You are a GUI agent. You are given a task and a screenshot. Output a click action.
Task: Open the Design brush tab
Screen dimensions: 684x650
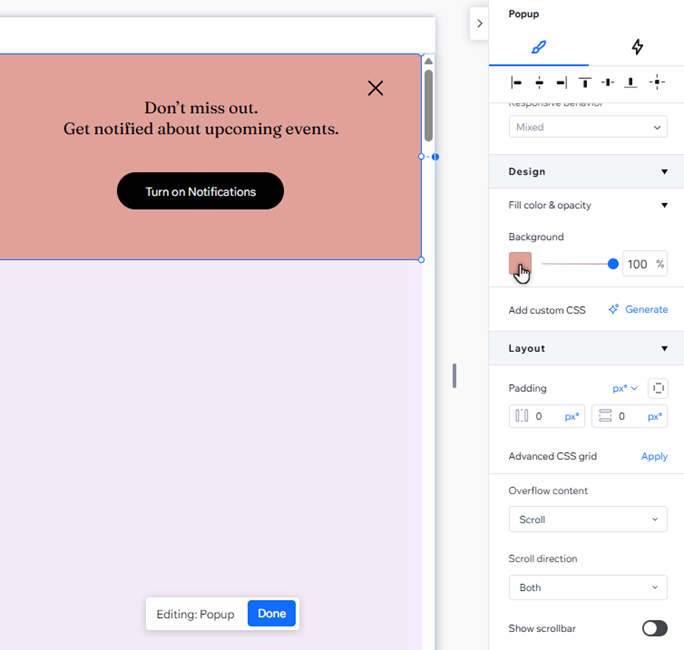tap(539, 47)
